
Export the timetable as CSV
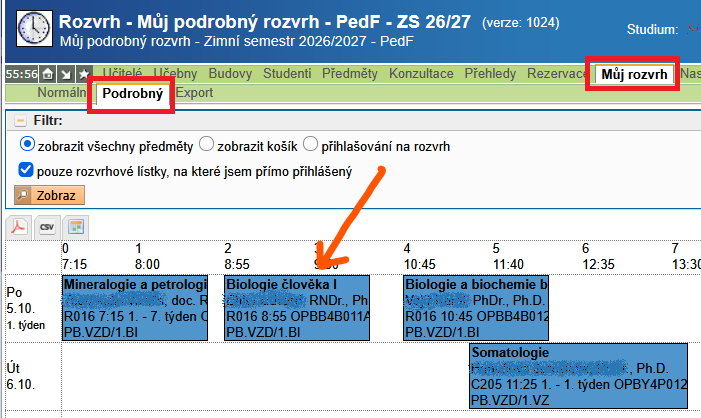(47, 227)
